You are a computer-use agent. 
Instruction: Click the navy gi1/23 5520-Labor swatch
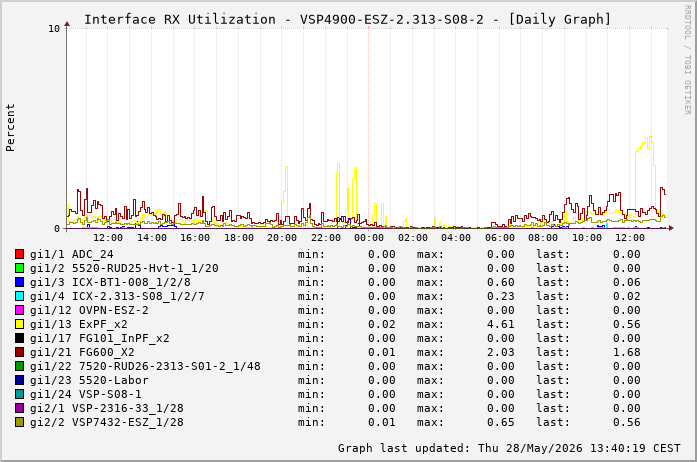19,380
